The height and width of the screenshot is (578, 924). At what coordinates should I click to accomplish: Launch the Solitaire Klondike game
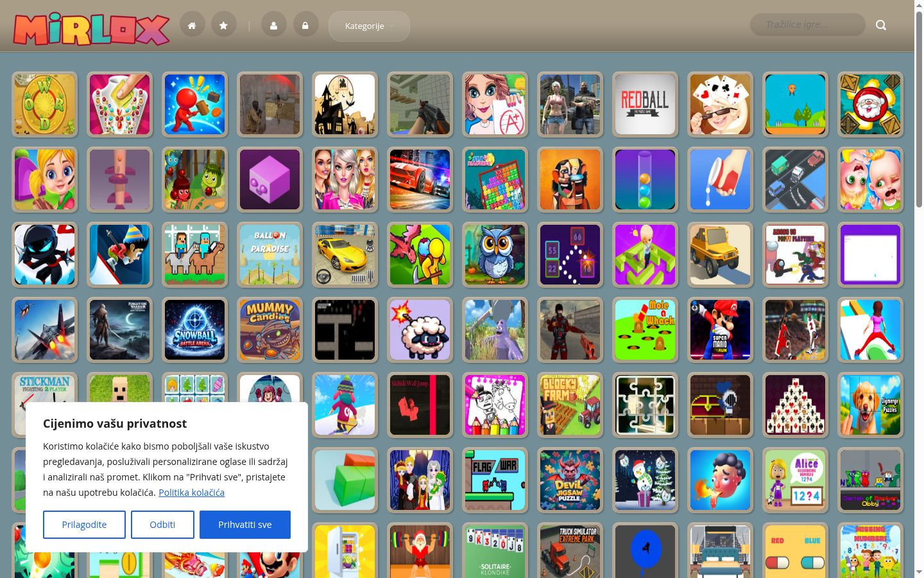pos(495,550)
